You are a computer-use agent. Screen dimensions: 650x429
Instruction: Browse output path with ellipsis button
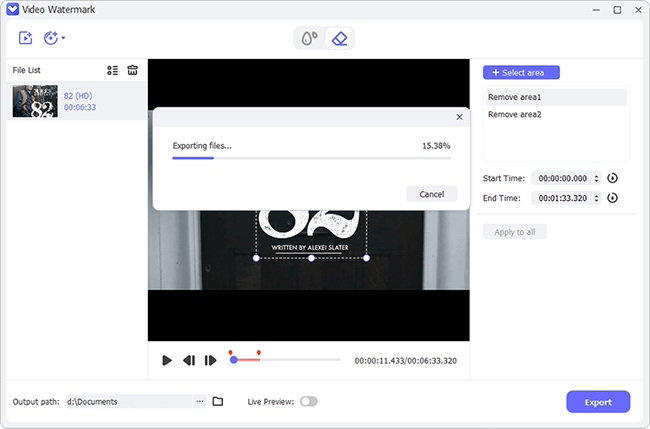pyautogui.click(x=200, y=402)
